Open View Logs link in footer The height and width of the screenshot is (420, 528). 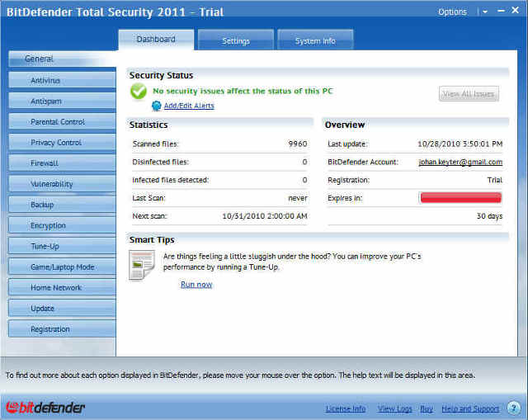pos(394,408)
